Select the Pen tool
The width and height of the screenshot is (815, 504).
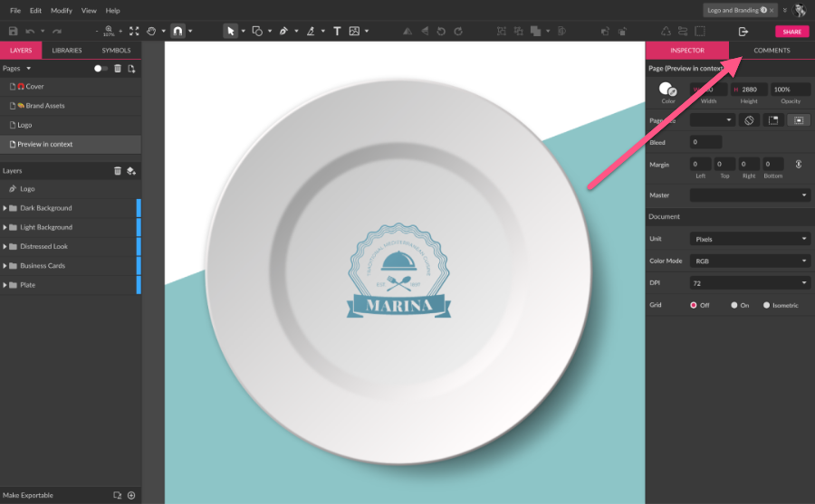tap(283, 31)
